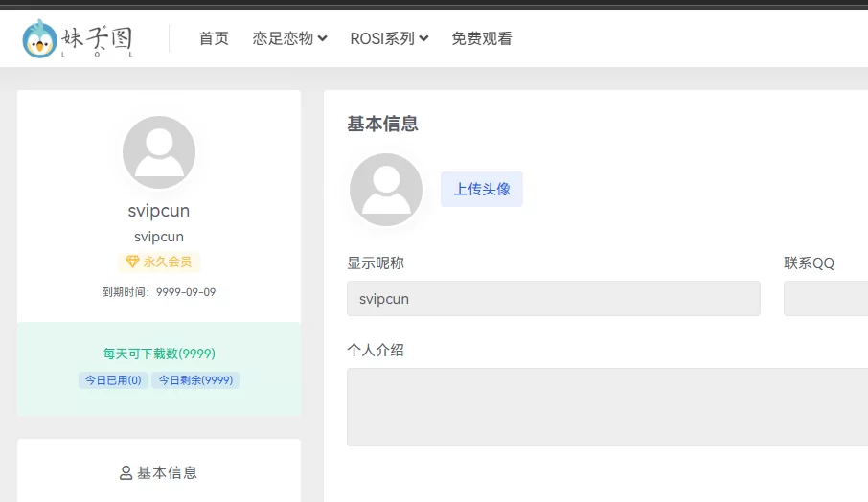Click the 上传头像 upload button
Screen dimensions: 868x502
point(482,190)
